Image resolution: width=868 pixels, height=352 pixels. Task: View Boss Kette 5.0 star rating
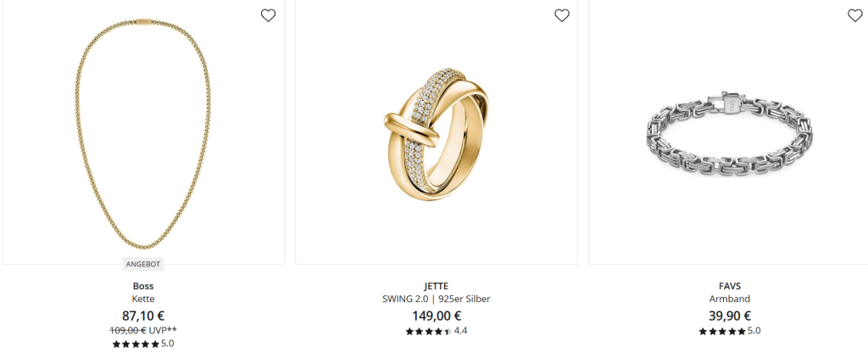click(x=142, y=344)
